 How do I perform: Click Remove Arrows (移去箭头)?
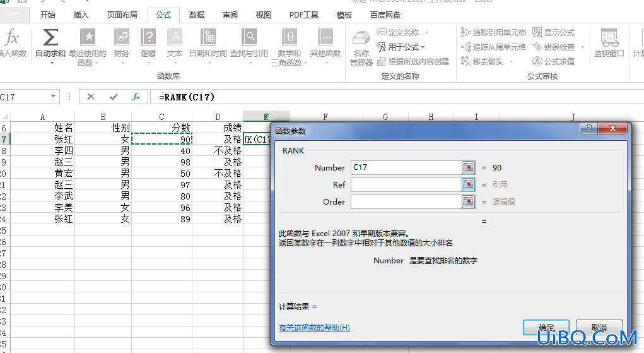tap(482, 61)
